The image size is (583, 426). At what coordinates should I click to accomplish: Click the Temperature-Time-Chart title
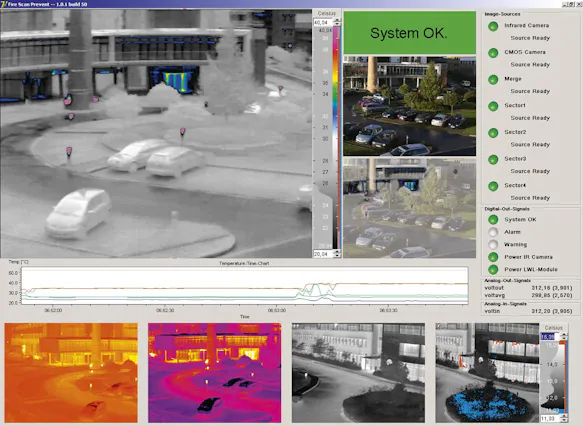pyautogui.click(x=244, y=263)
